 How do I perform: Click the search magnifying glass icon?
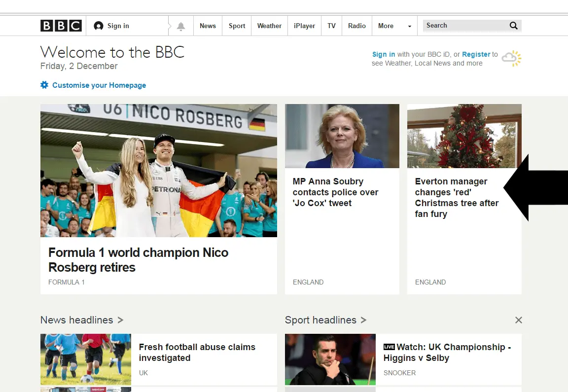pyautogui.click(x=513, y=26)
